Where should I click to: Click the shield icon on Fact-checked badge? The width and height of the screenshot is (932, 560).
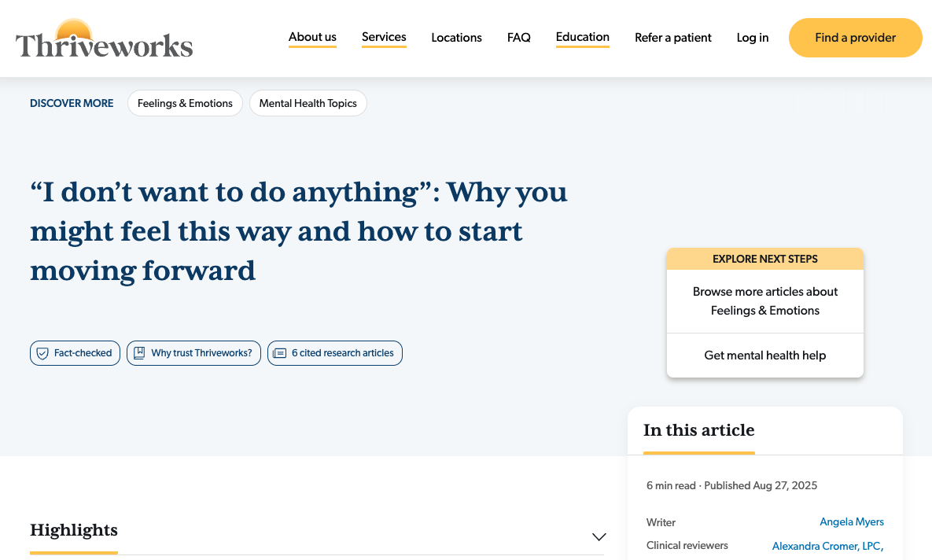click(x=42, y=353)
